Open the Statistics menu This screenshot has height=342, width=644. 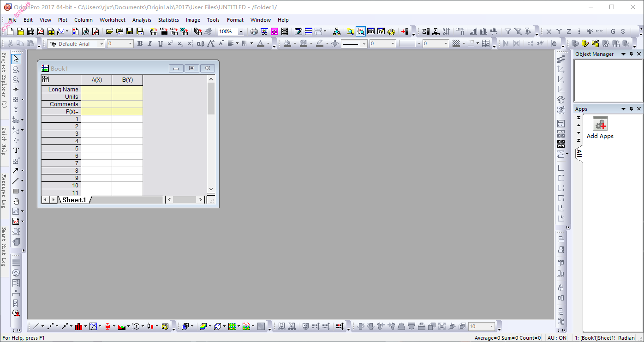168,20
